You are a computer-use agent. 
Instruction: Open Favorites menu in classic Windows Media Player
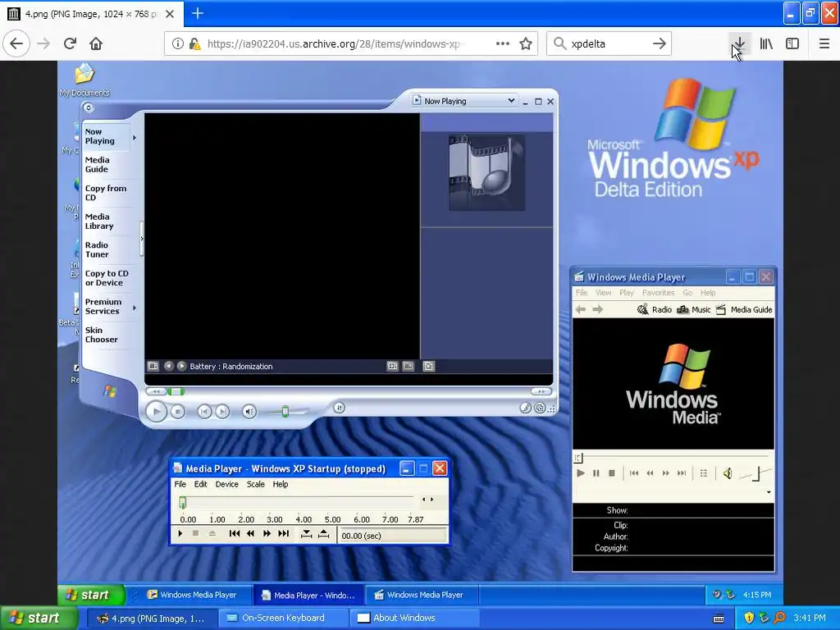point(658,293)
